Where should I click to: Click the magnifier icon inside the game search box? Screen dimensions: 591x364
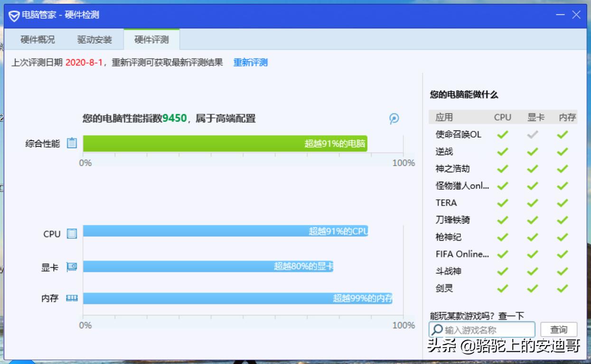(x=437, y=329)
